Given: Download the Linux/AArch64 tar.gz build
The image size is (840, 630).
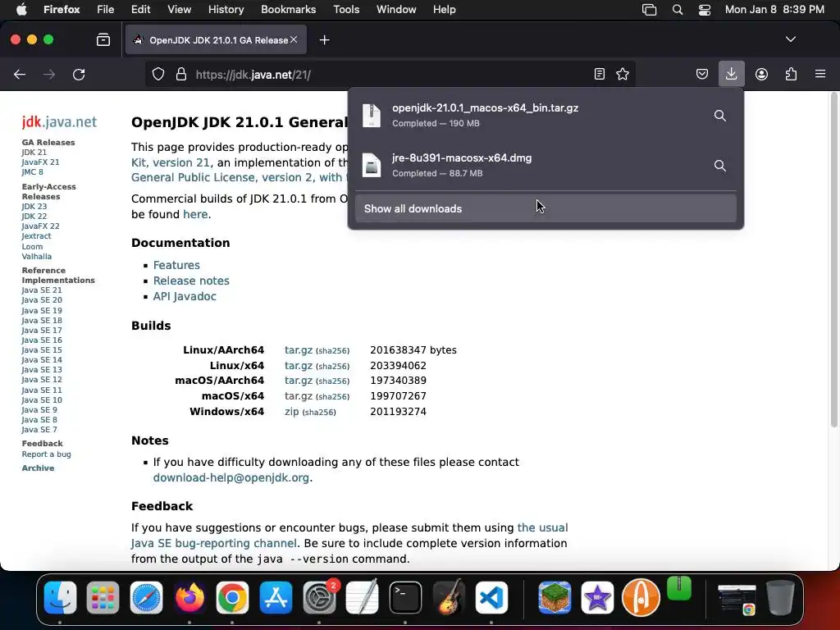Looking at the screenshot, I should [299, 349].
